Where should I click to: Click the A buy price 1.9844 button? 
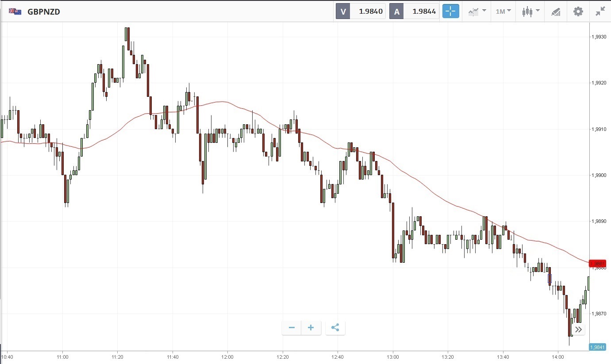click(x=414, y=11)
